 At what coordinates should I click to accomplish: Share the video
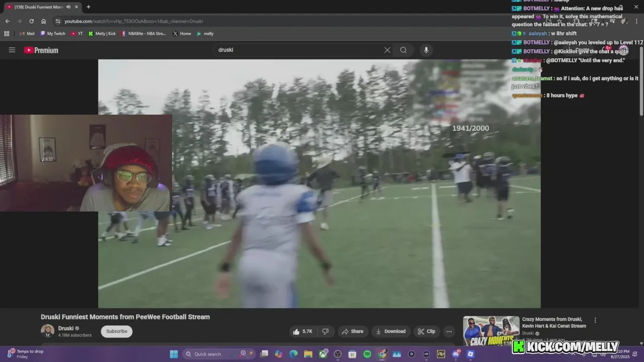coord(352,331)
